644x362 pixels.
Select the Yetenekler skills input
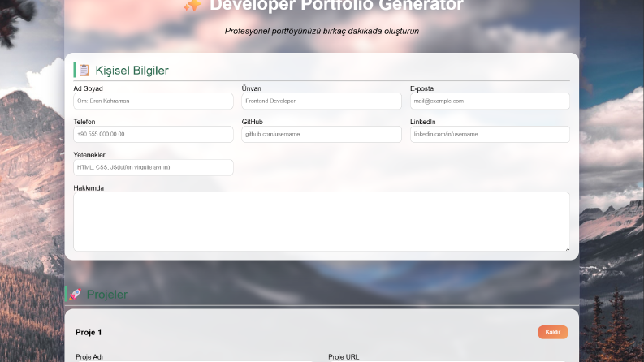[x=153, y=167]
